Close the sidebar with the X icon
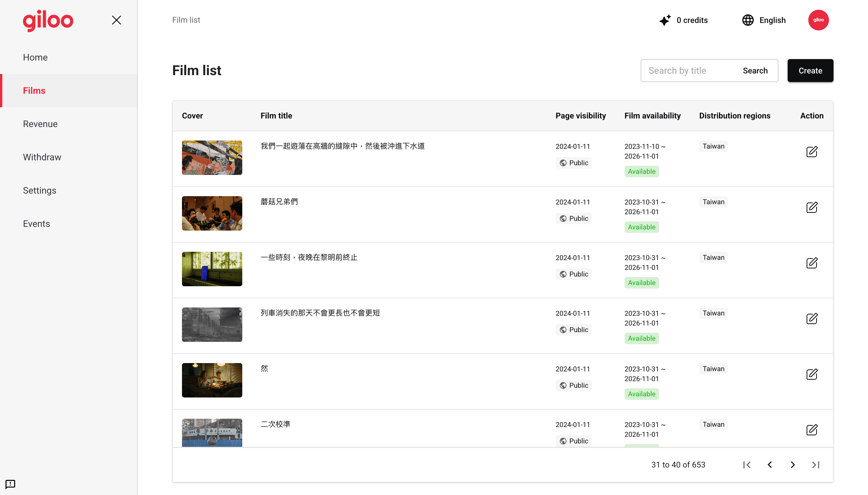 tap(116, 20)
